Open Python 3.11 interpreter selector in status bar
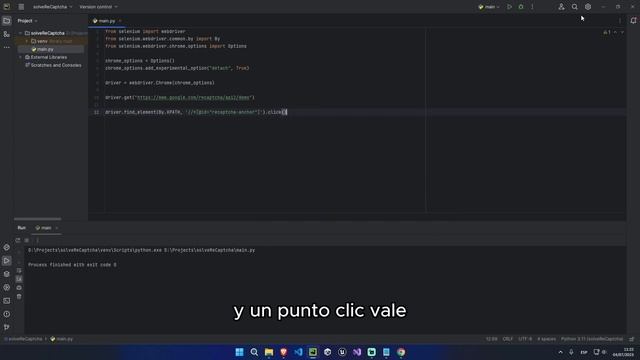This screenshot has width=640, height=360. click(x=592, y=339)
